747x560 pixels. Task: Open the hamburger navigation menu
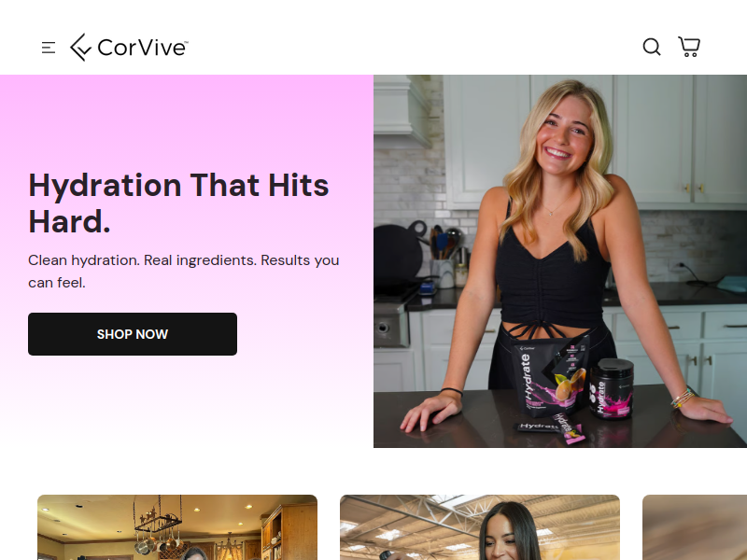(49, 48)
